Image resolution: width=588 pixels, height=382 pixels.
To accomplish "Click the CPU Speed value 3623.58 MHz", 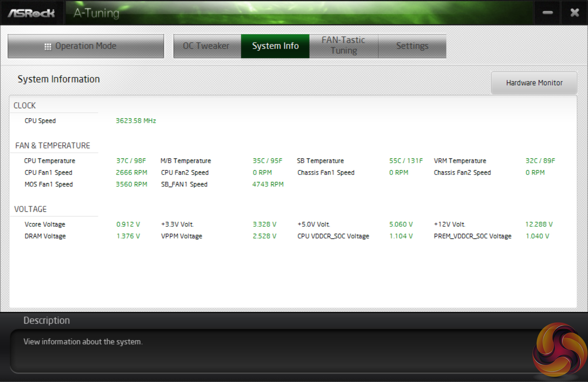I will tap(136, 121).
